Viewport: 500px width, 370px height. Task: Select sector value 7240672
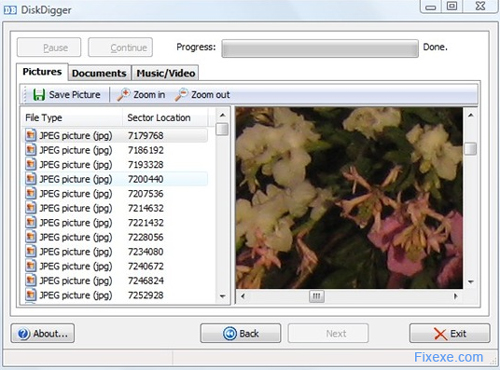click(x=146, y=266)
